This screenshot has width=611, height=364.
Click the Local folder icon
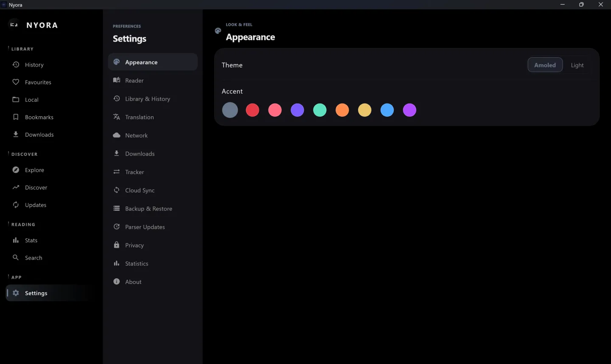tap(16, 99)
